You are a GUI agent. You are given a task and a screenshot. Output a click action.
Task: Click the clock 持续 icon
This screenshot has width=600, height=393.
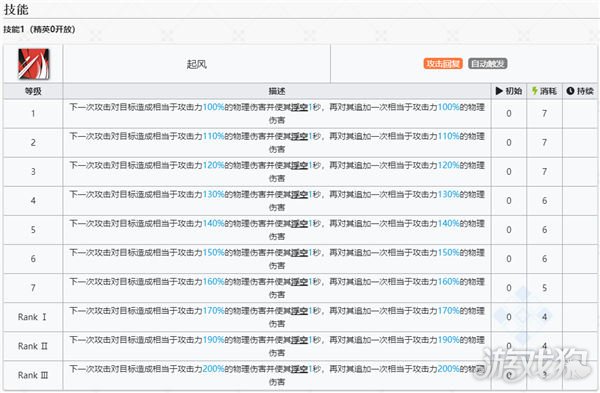pos(570,91)
